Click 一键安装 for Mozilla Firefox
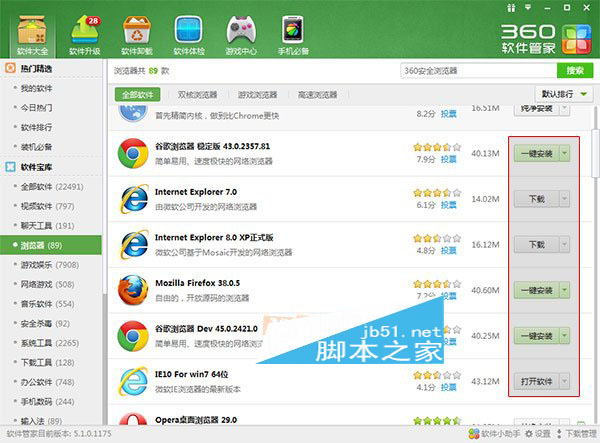The image size is (600, 443). tap(536, 290)
